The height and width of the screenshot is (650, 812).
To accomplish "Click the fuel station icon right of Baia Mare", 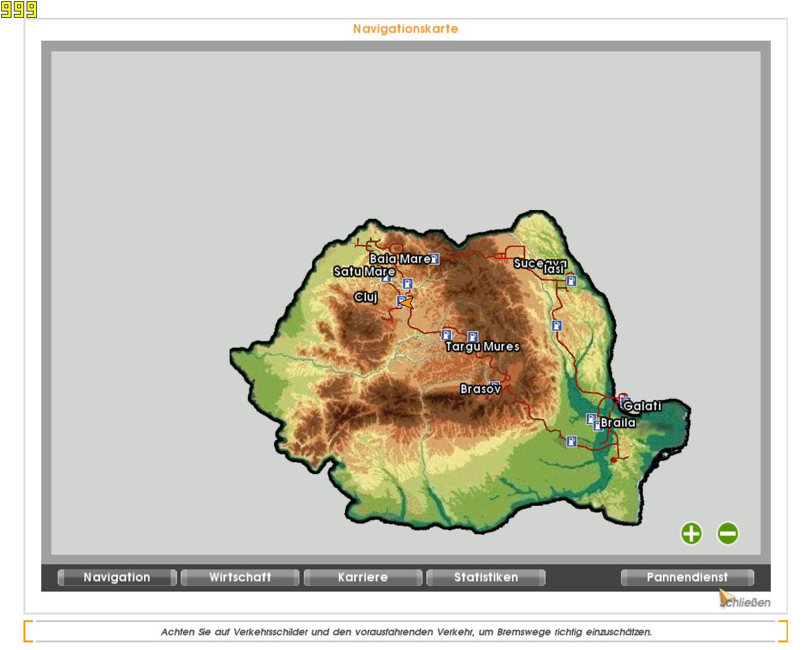I will point(434,258).
